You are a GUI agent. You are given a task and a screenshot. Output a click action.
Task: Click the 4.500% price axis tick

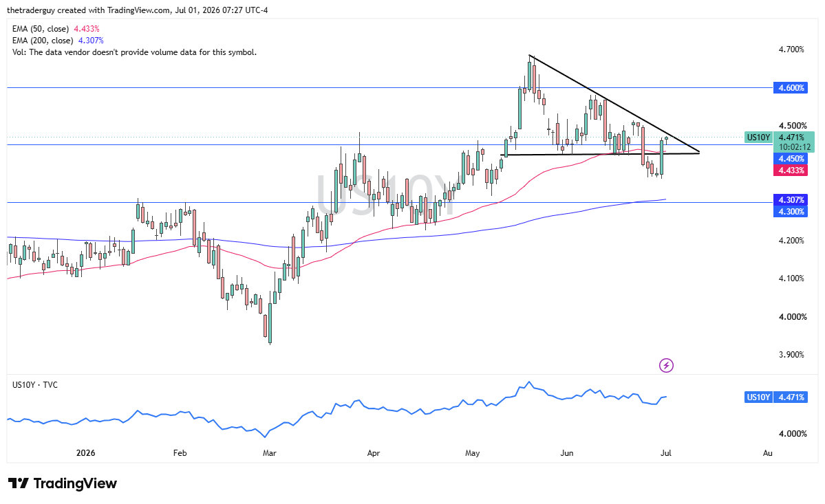click(793, 126)
